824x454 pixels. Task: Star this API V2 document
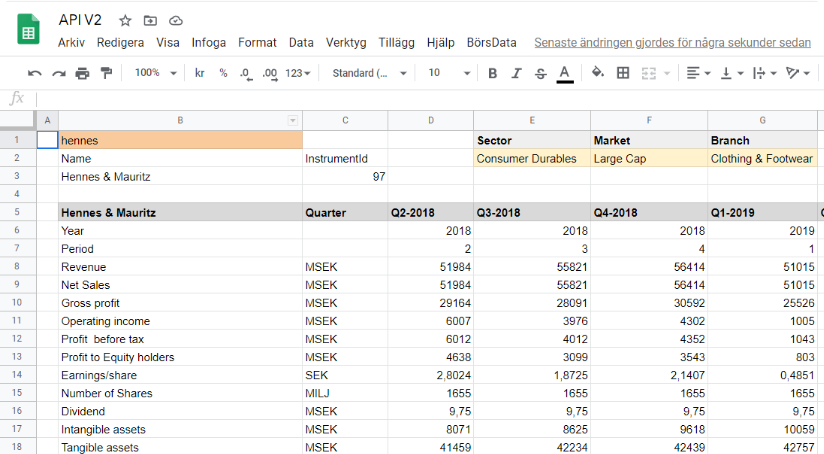(x=125, y=20)
